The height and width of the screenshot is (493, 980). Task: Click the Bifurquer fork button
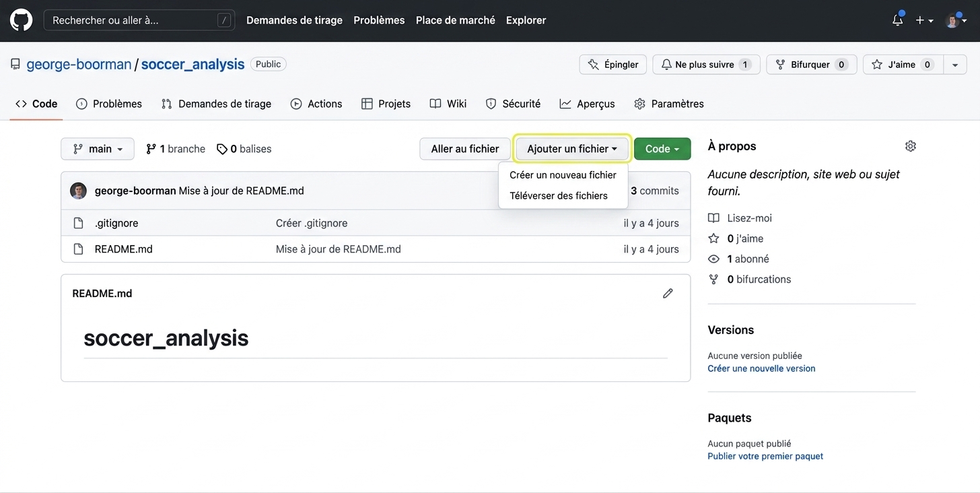pyautogui.click(x=811, y=65)
